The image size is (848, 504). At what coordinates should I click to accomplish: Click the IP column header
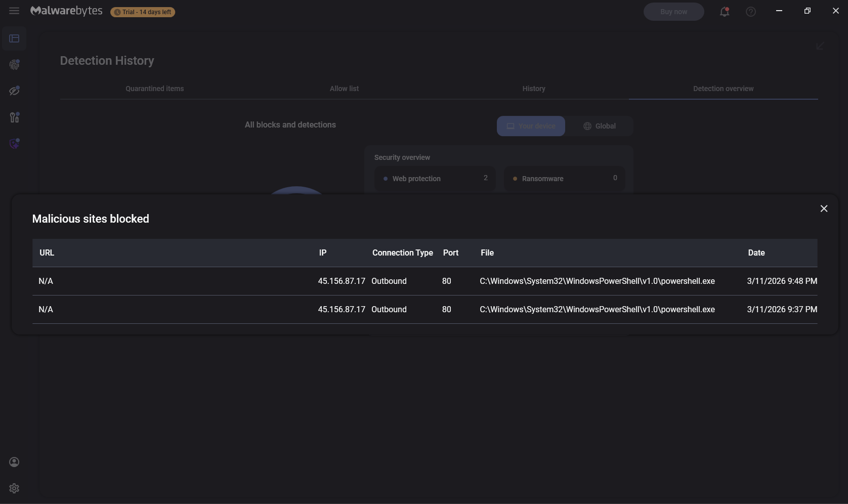[x=323, y=253]
